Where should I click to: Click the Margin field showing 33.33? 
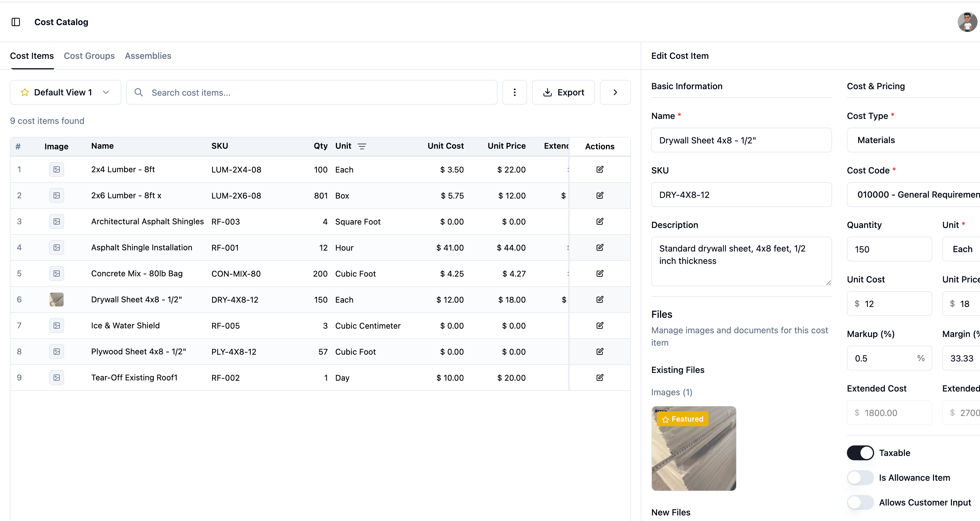pyautogui.click(x=961, y=358)
